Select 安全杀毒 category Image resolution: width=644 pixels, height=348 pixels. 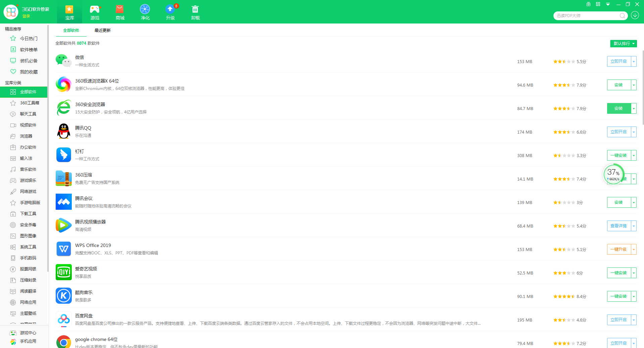(x=23, y=225)
